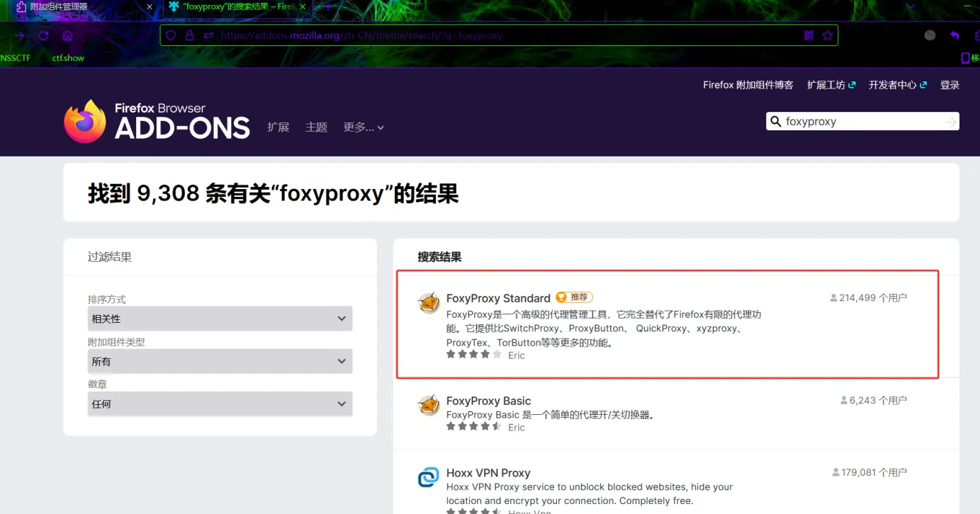The image size is (980, 514).
Task: Open FoxyProxy Standard title link
Action: pyautogui.click(x=498, y=298)
